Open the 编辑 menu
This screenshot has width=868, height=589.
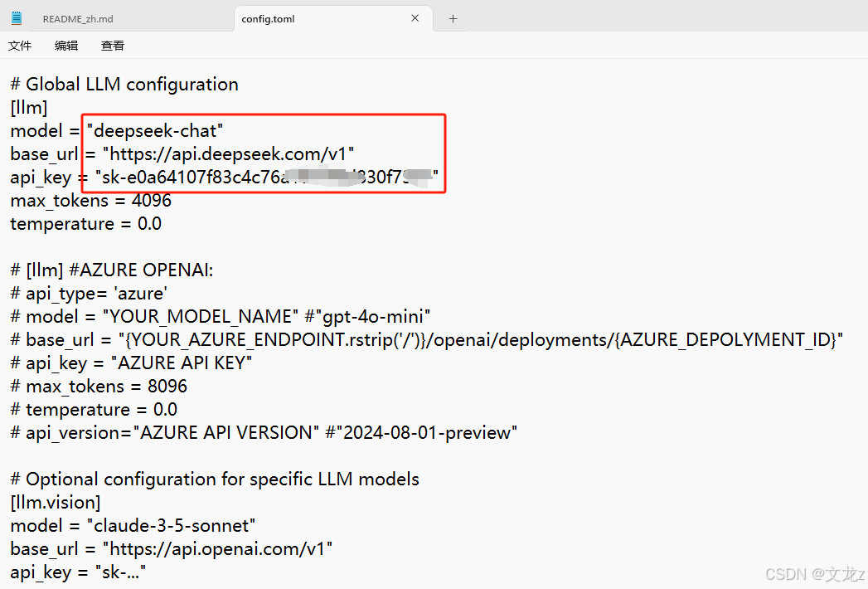(65, 46)
